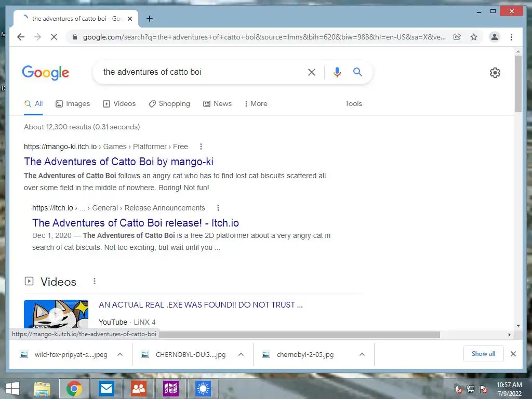Click the scroll down arrow
Viewport: 532px width, 399px height.
[518, 326]
